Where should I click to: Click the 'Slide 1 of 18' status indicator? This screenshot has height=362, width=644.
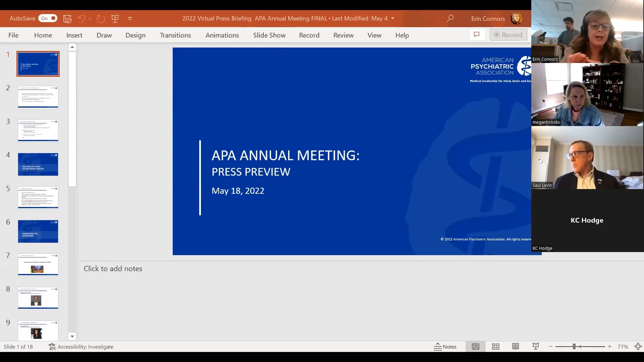(18, 347)
